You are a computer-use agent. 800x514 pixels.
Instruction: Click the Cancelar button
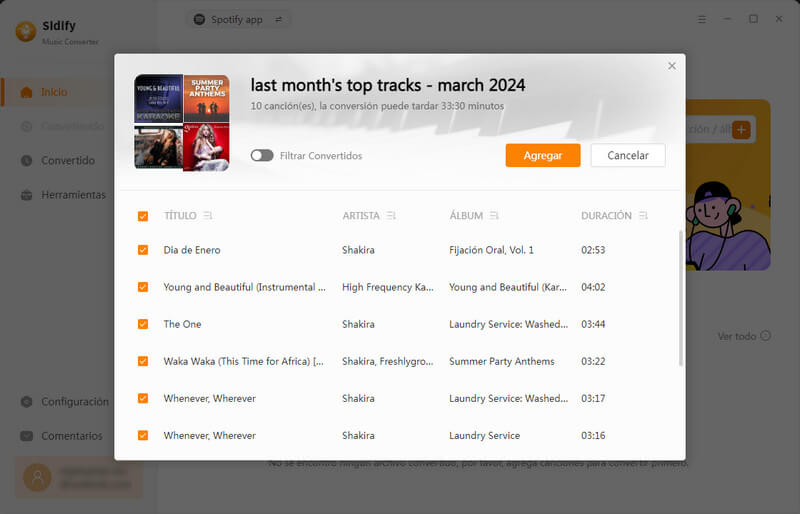click(628, 155)
